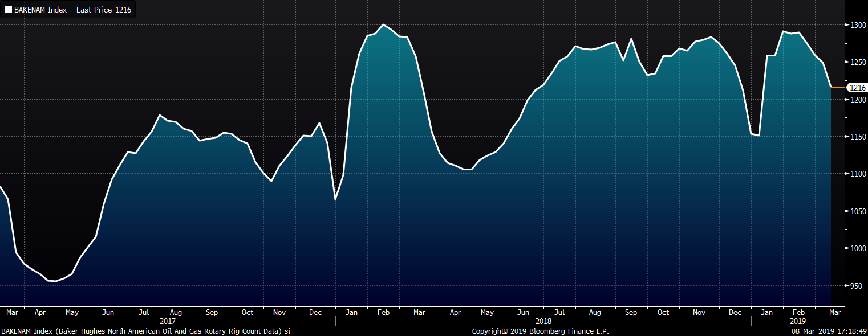Click the 1300 y-axis label
Viewport: 868px width, 336px height.
click(858, 25)
